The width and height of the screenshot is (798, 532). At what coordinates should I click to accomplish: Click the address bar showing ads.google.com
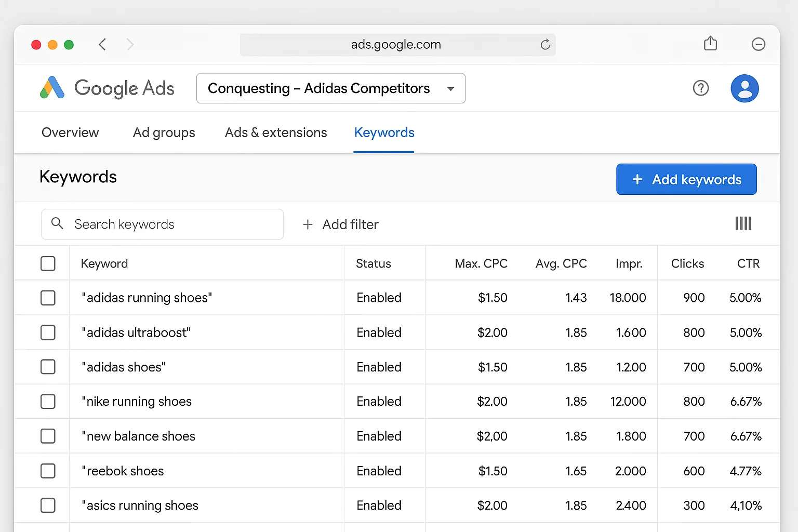396,45
